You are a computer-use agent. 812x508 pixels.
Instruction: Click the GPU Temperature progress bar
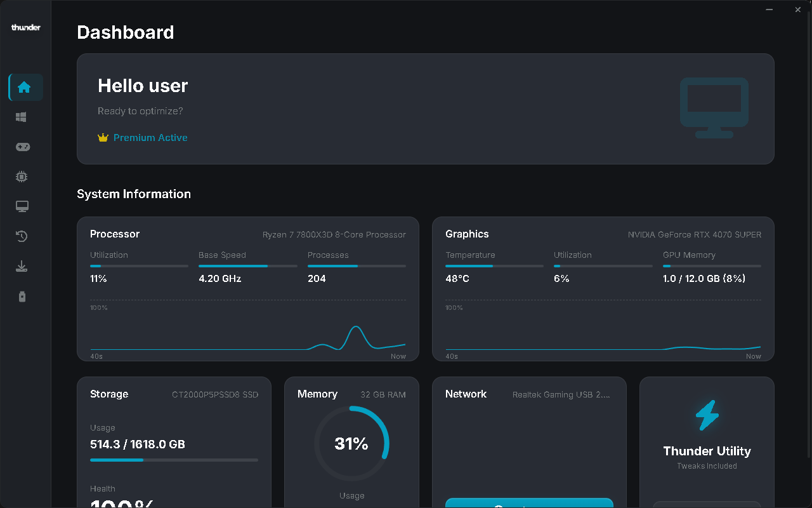[x=494, y=266]
